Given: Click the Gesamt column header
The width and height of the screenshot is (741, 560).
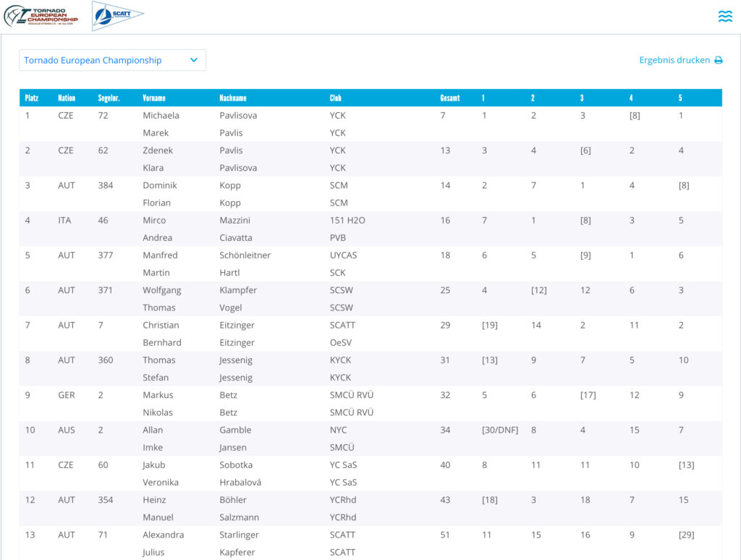Looking at the screenshot, I should click(x=450, y=98).
